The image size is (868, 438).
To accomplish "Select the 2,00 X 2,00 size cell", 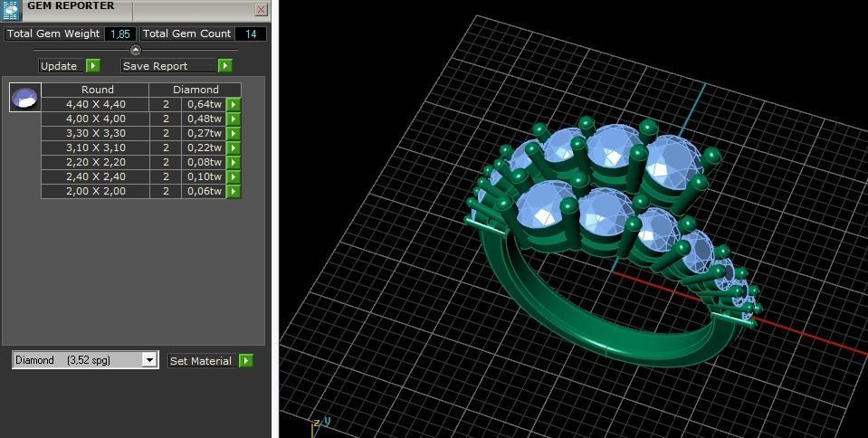I will click(x=95, y=190).
